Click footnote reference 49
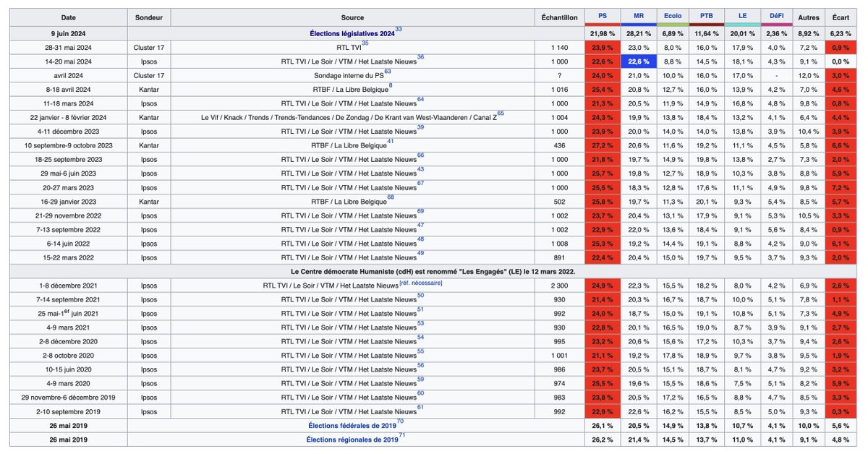This screenshot has width=868, height=454. coord(421,253)
